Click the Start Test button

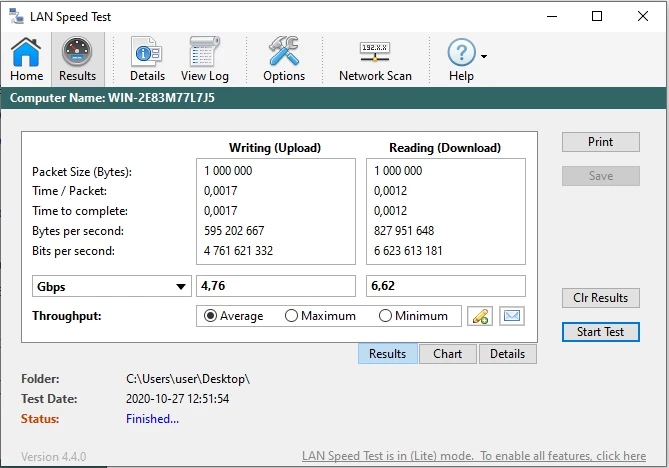(601, 332)
